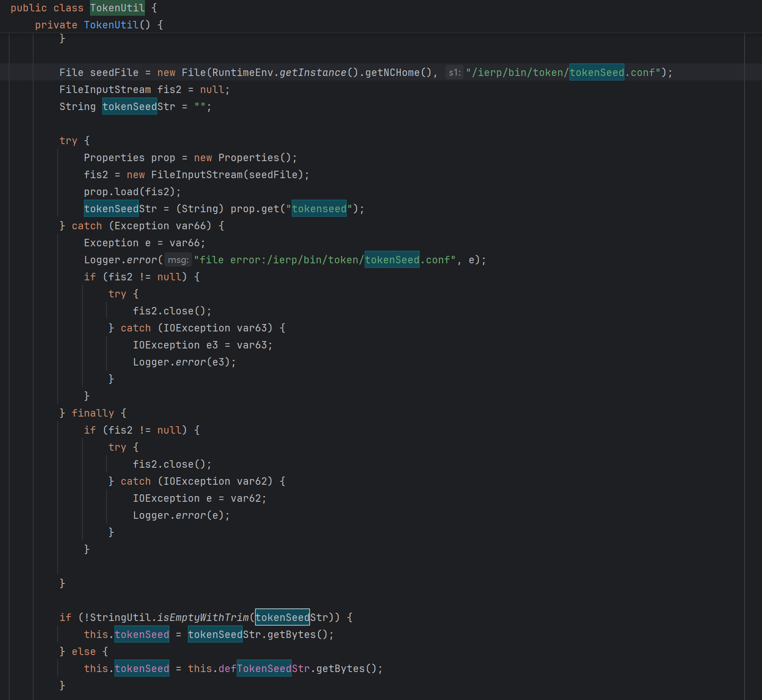Click the TokenUtil class name in sticky header

[x=117, y=8]
